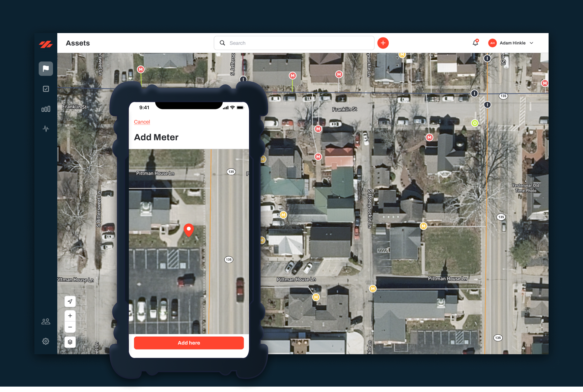Open Settings via the gear icon

pyautogui.click(x=46, y=341)
